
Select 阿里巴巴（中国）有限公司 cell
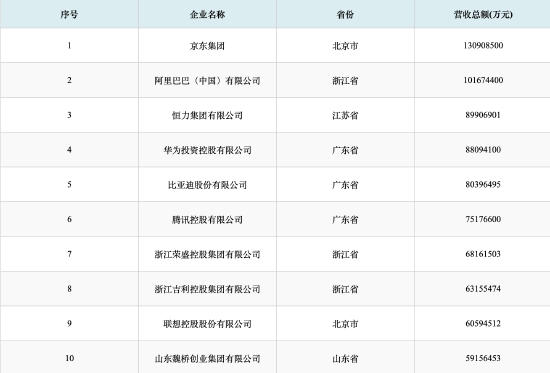pos(207,81)
